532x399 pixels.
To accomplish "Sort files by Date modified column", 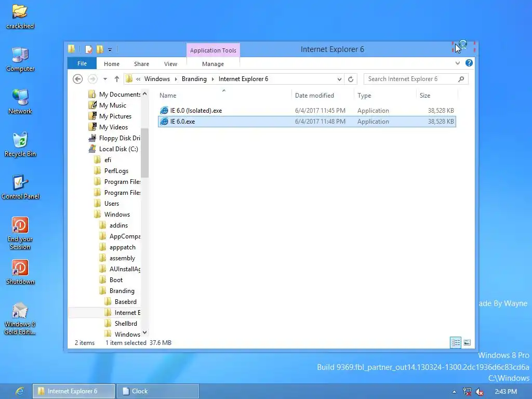I will pyautogui.click(x=323, y=96).
